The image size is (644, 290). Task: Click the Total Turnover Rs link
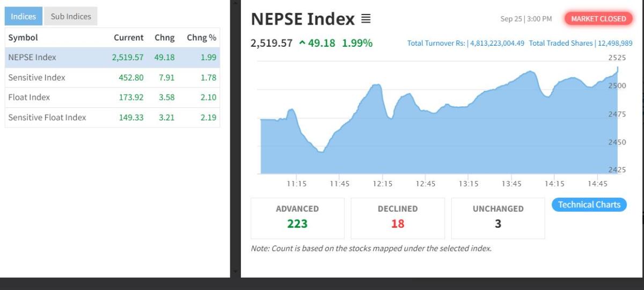(466, 44)
